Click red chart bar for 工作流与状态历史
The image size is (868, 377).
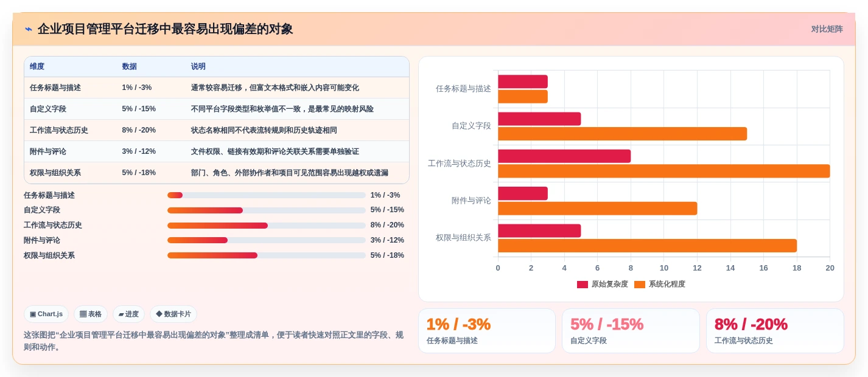[x=564, y=156]
